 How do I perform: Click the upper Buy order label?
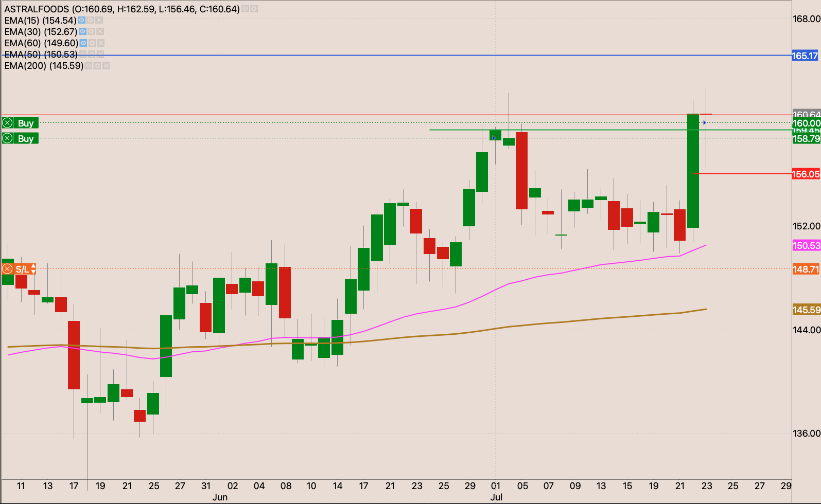tap(26, 123)
